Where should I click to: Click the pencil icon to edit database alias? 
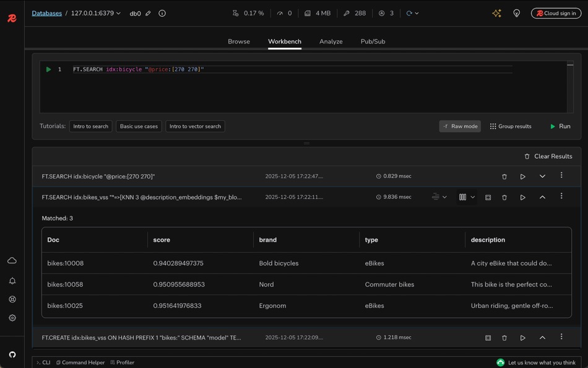coord(148,13)
